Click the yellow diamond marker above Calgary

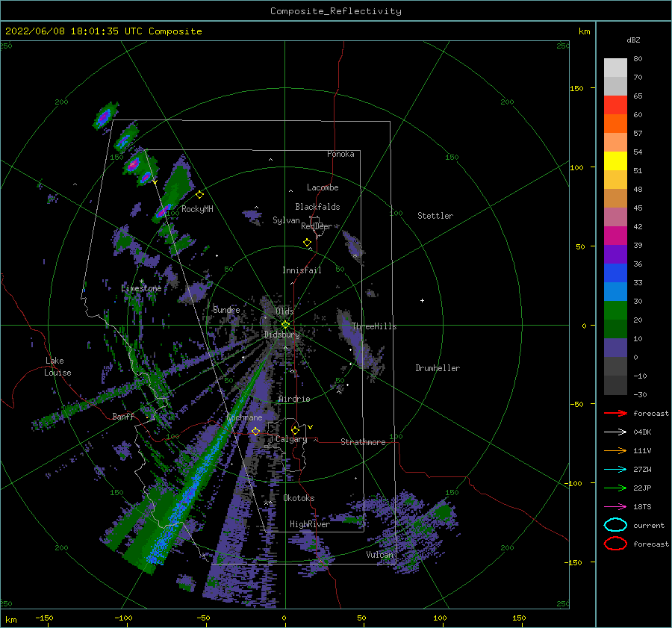[x=295, y=430]
